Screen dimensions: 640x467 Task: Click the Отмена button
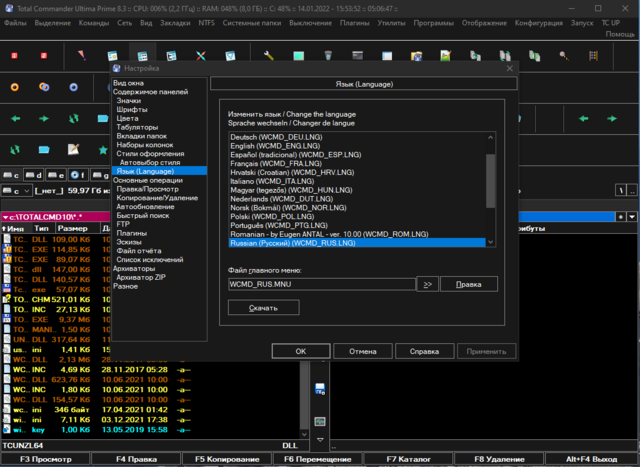click(x=363, y=351)
